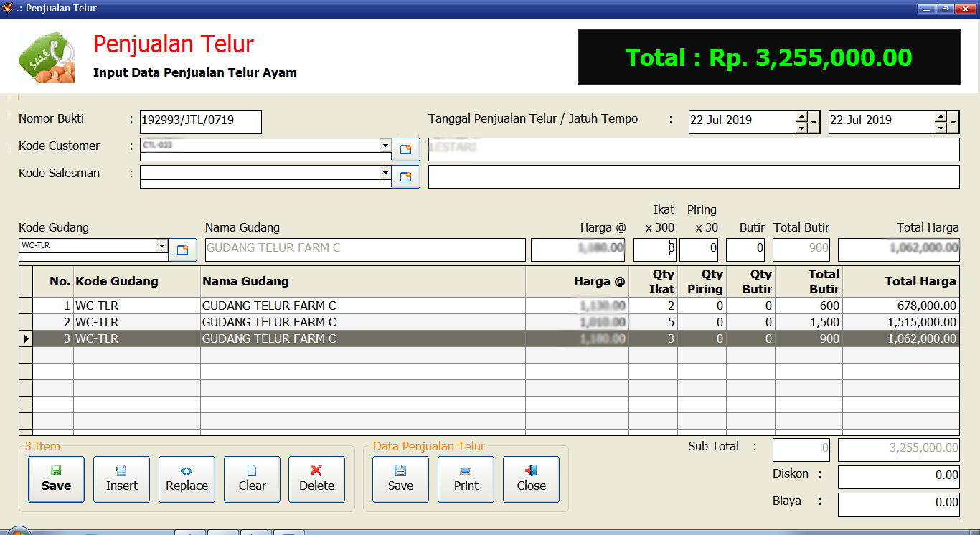Save Data Penjualan Telur record

[x=400, y=479]
